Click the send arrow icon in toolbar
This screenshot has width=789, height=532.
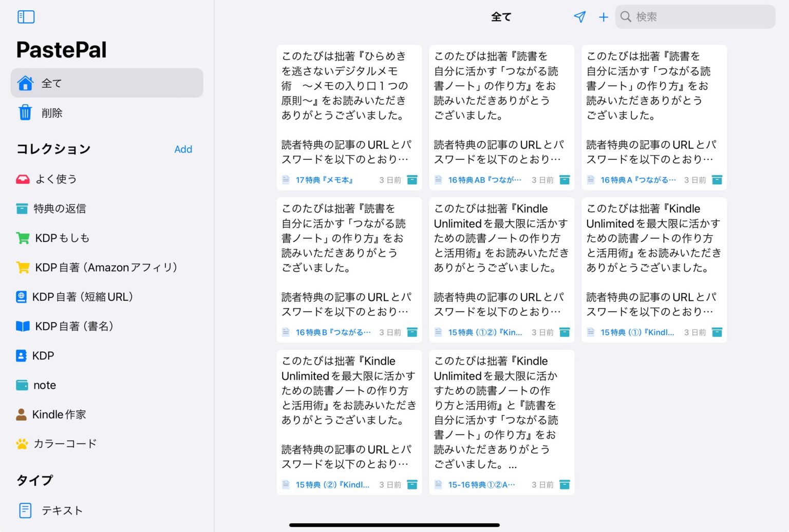(579, 16)
